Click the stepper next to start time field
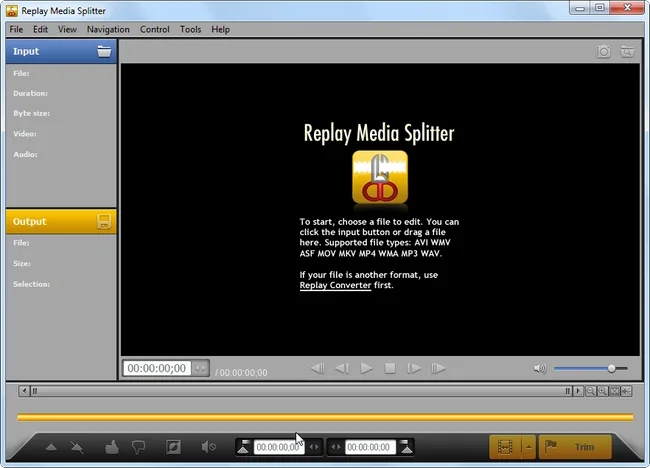The image size is (650, 468). click(314, 447)
